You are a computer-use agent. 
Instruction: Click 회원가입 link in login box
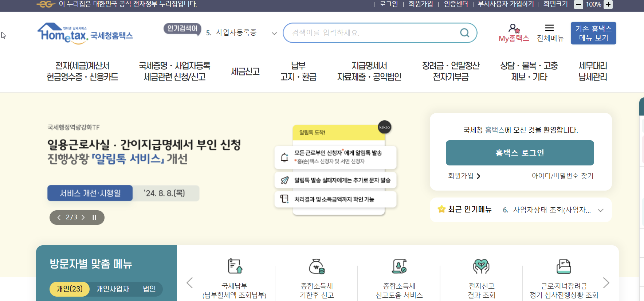[x=464, y=176]
